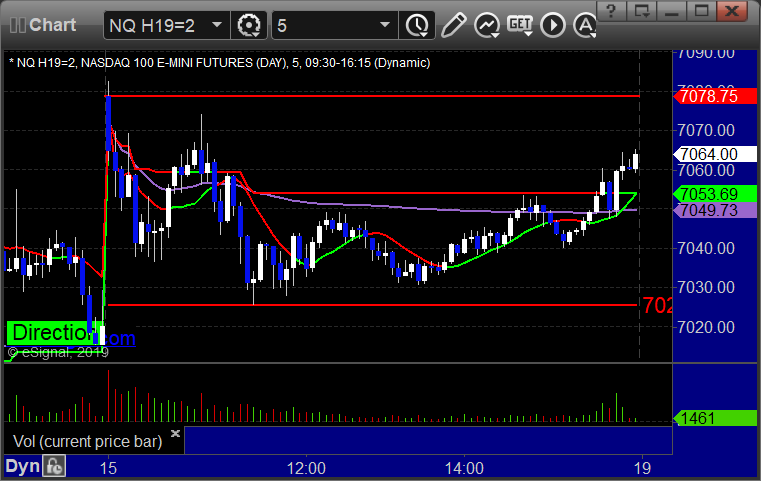Click the purple 7049.73 indicator value marker
Image resolution: width=761 pixels, height=481 pixels.
(715, 210)
